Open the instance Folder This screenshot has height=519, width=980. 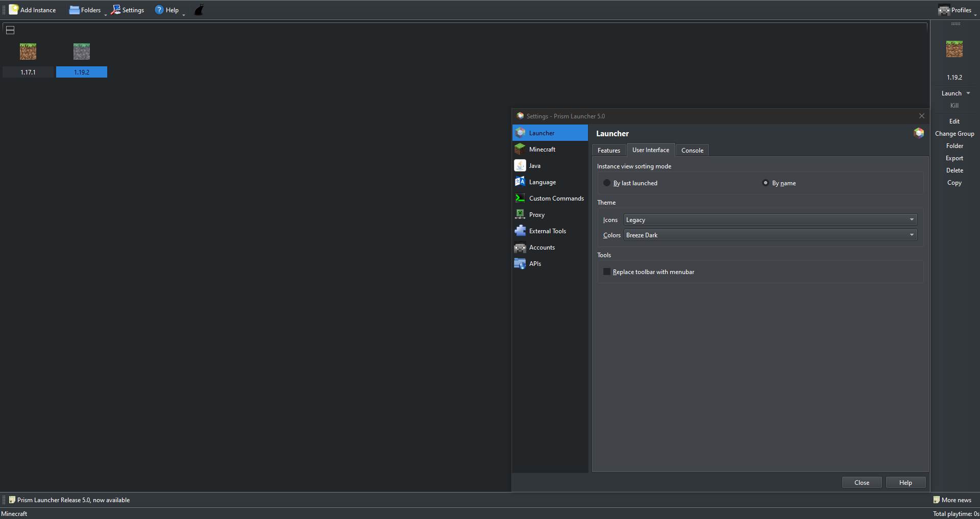(x=954, y=146)
